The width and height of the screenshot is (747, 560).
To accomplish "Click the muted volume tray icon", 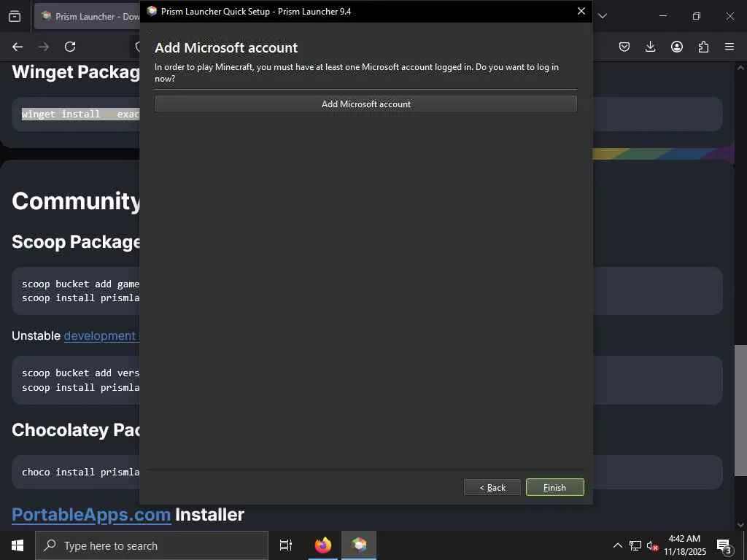I will click(651, 545).
